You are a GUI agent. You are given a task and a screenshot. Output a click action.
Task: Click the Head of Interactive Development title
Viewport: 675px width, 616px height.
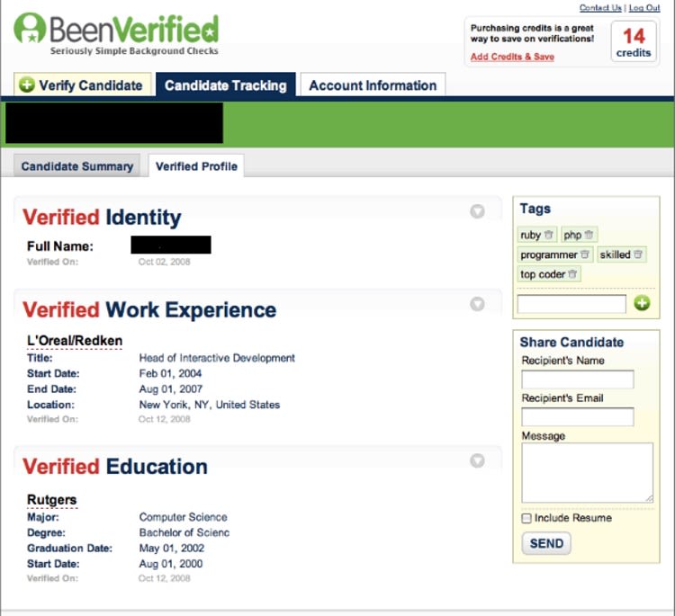pyautogui.click(x=217, y=358)
